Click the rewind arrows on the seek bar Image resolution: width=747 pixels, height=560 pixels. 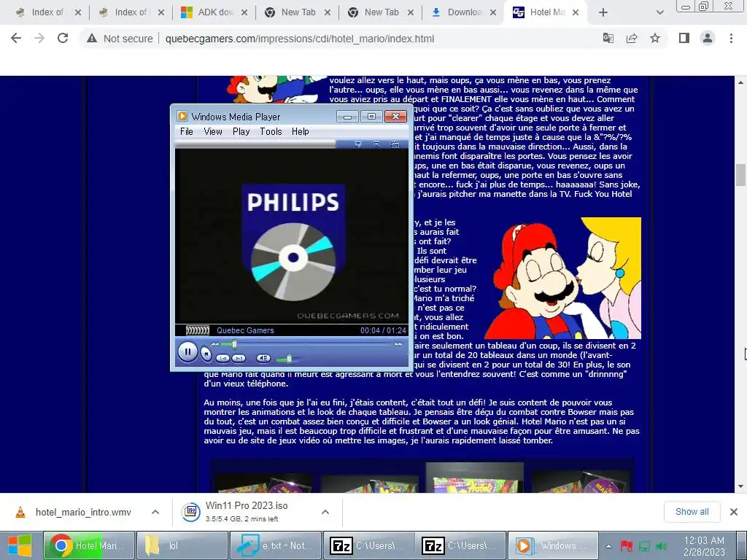215,344
